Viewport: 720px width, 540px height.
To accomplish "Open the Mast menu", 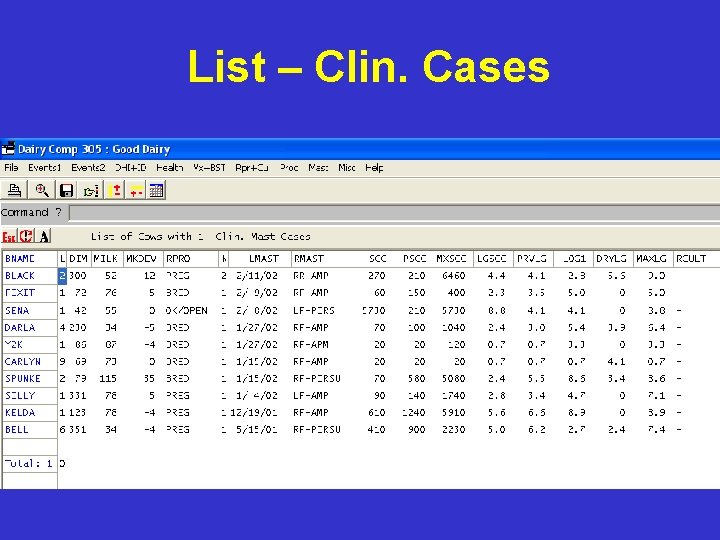I will click(x=318, y=168).
